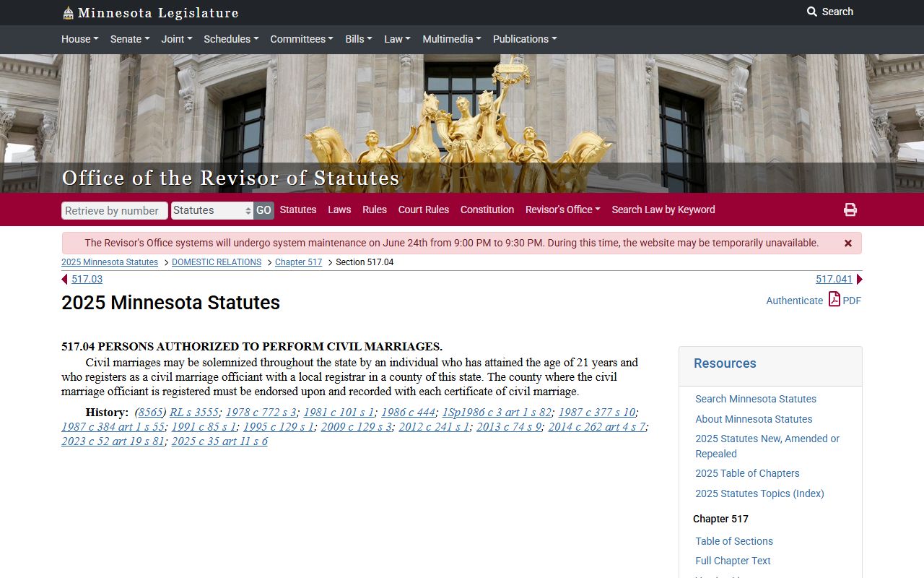Screen dimensions: 924x578
Task: Expand the Multimedia menu
Action: 452,39
